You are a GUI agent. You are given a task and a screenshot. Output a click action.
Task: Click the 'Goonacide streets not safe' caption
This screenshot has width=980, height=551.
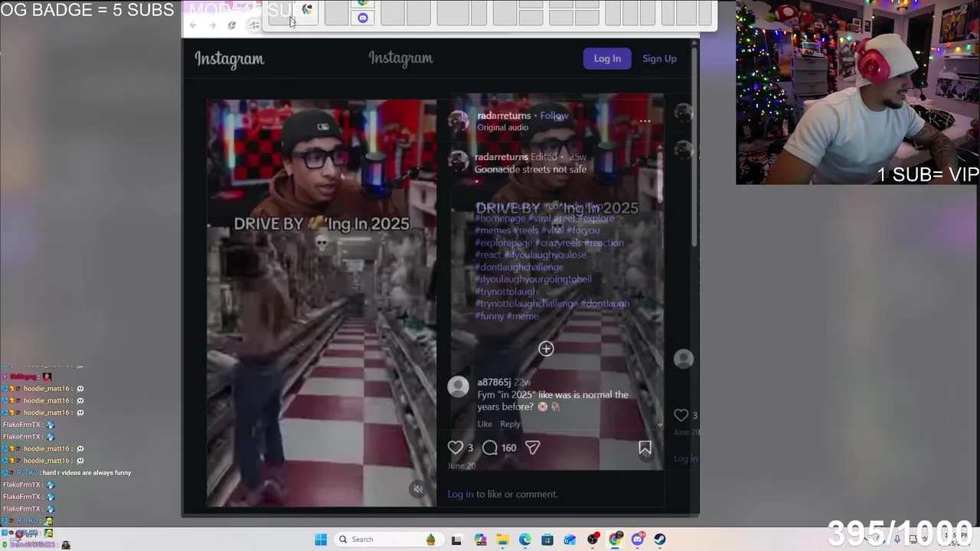[530, 169]
